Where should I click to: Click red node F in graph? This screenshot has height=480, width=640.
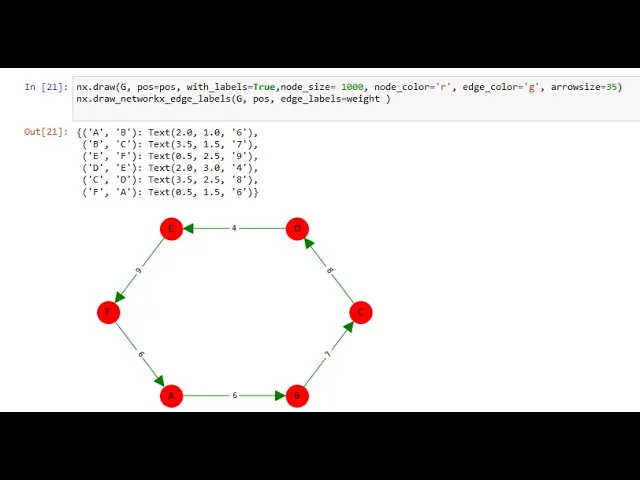109,313
